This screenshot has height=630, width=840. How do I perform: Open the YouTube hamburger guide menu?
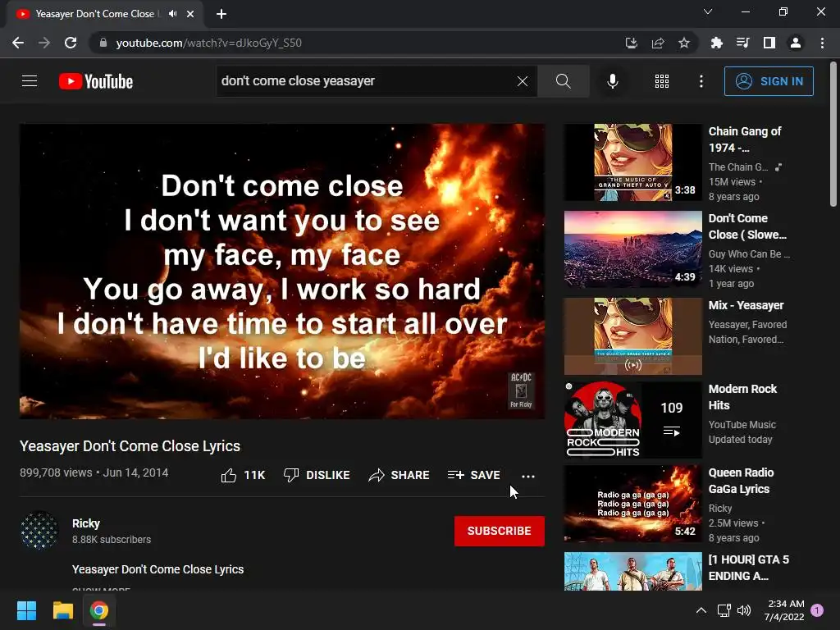[30, 81]
